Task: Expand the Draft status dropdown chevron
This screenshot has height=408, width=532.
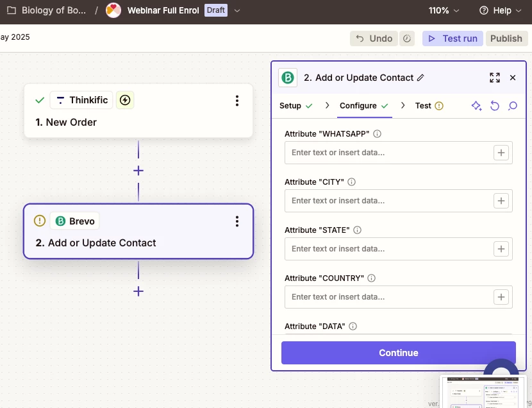Action: (x=237, y=10)
